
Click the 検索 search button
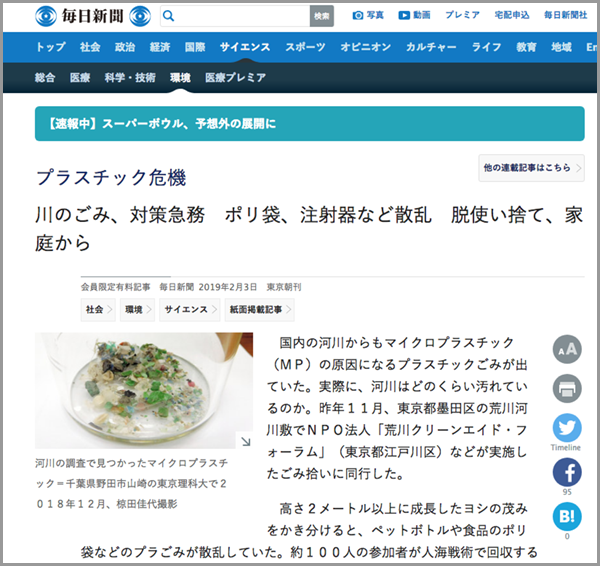point(322,16)
